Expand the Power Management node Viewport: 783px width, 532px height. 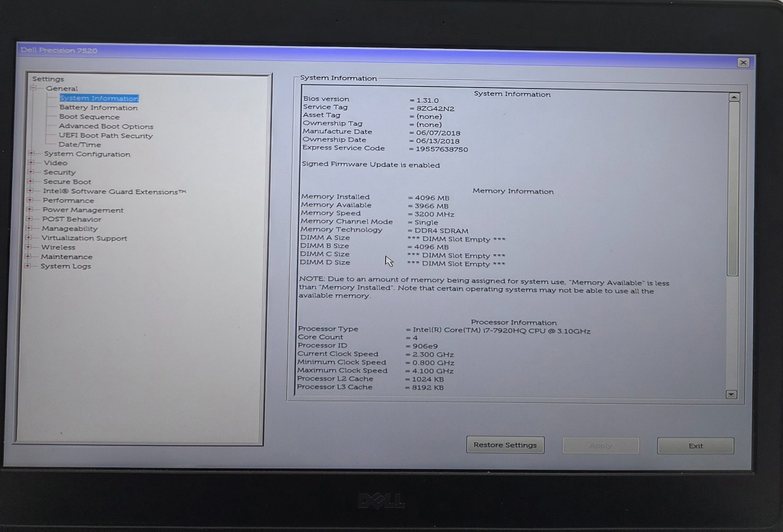coord(30,210)
